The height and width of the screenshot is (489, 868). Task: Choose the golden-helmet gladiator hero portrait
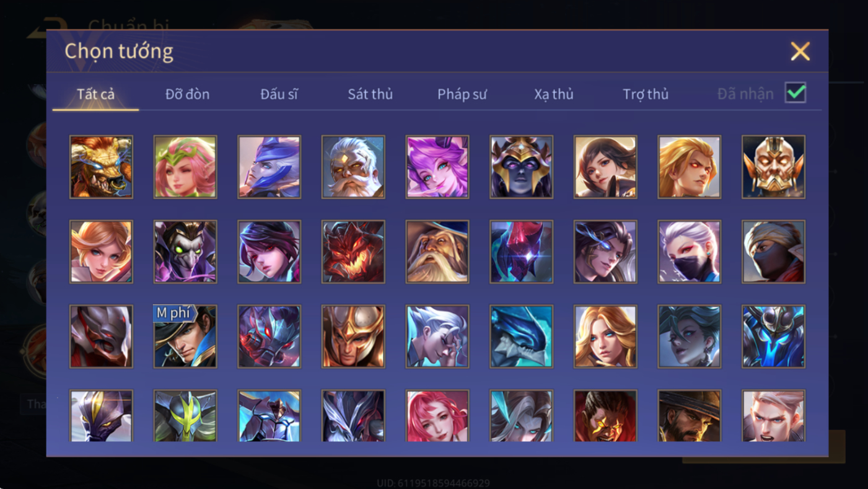pyautogui.click(x=353, y=337)
